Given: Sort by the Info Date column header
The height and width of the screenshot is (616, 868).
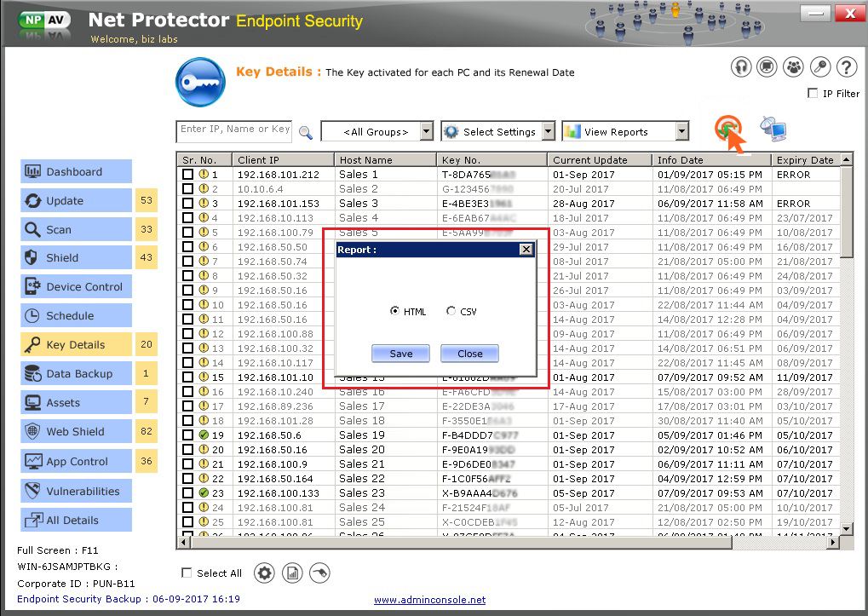Looking at the screenshot, I should click(712, 159).
